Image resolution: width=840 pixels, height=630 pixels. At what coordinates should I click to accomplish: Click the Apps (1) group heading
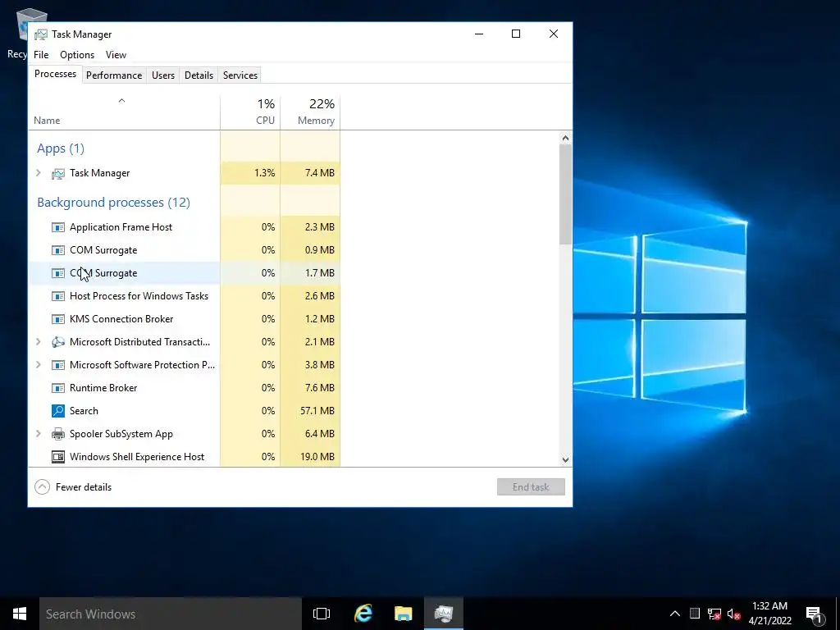[x=61, y=148]
